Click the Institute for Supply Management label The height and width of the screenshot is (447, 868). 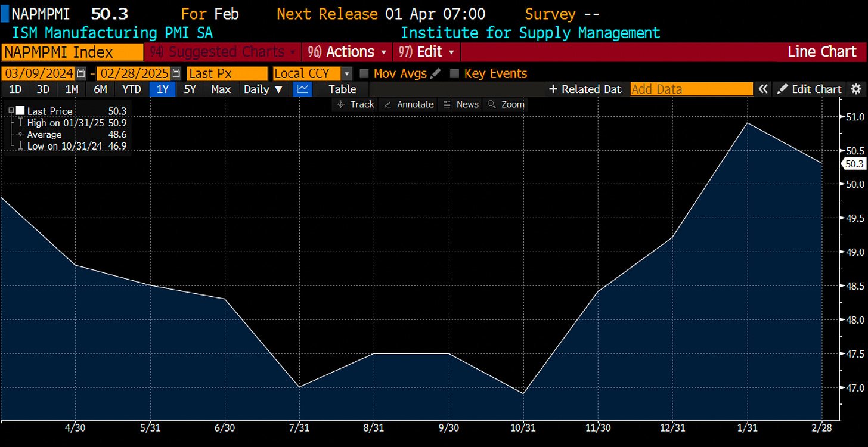[531, 33]
